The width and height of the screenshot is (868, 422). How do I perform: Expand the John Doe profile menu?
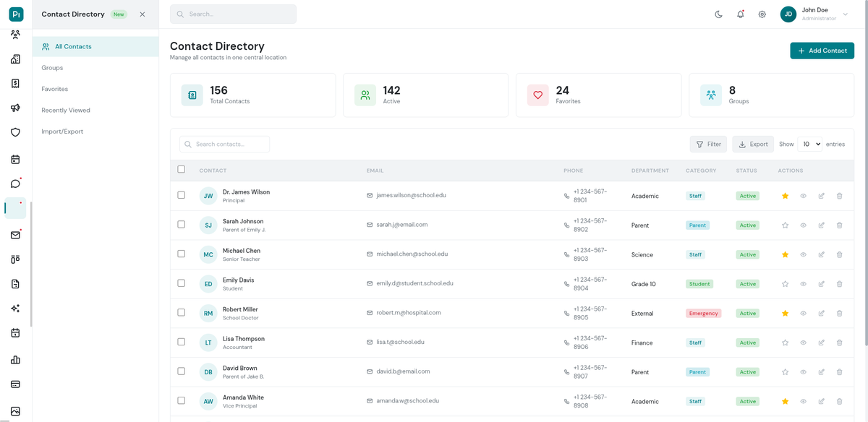point(844,14)
